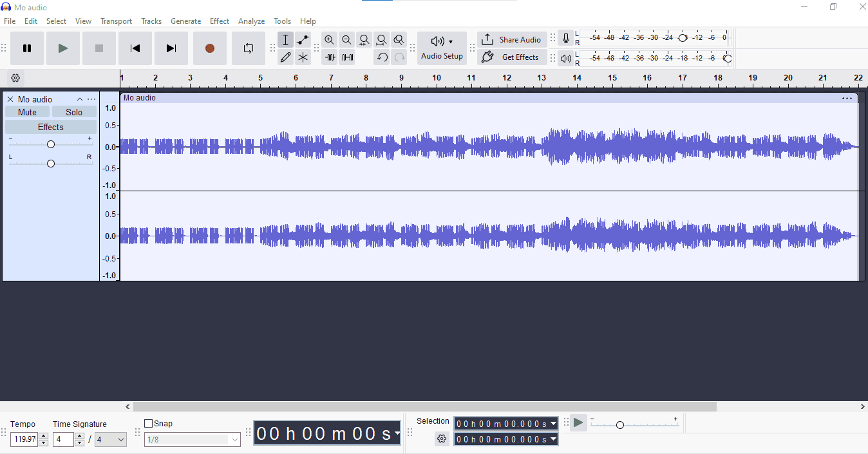Screen dimensions: 868x454
Task: Click the Zoom toggle icon
Action: [x=399, y=40]
